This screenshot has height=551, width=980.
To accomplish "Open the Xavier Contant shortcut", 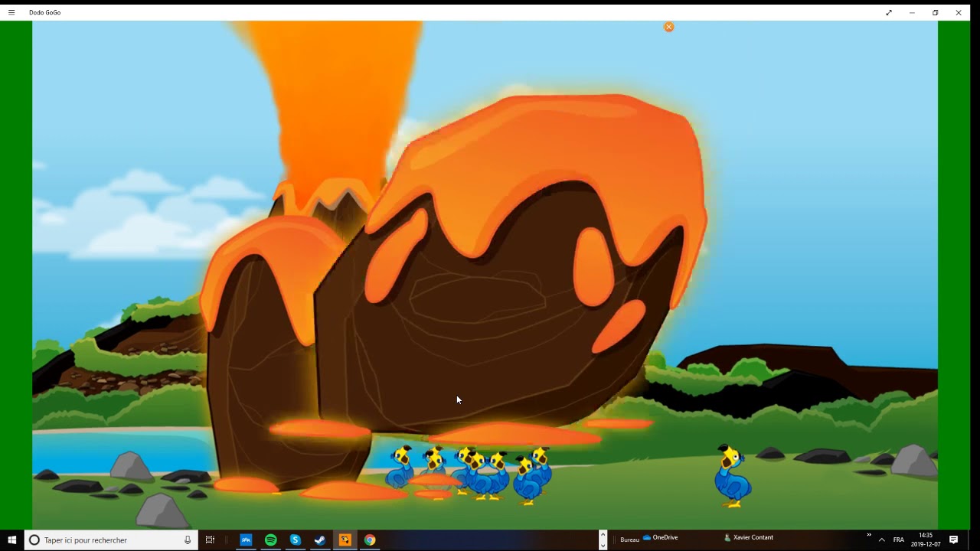I will (748, 537).
